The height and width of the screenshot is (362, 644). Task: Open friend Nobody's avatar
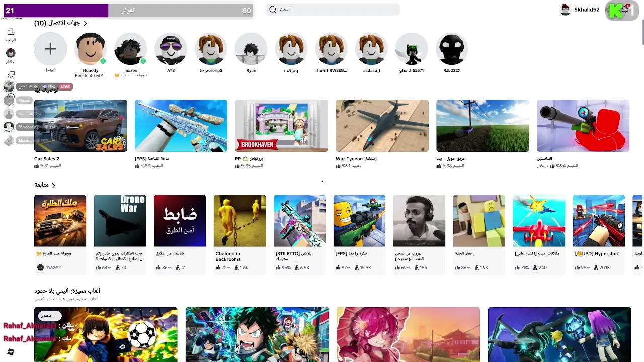coord(91,49)
